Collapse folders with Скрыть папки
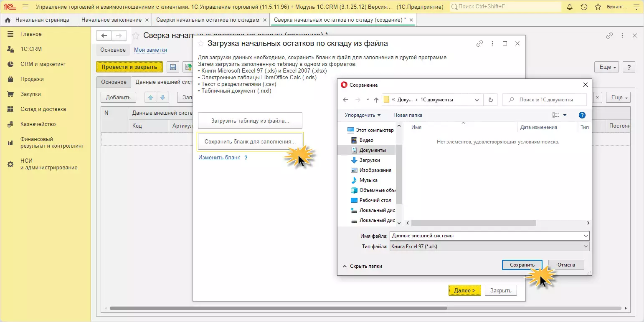The height and width of the screenshot is (322, 644). tap(362, 266)
